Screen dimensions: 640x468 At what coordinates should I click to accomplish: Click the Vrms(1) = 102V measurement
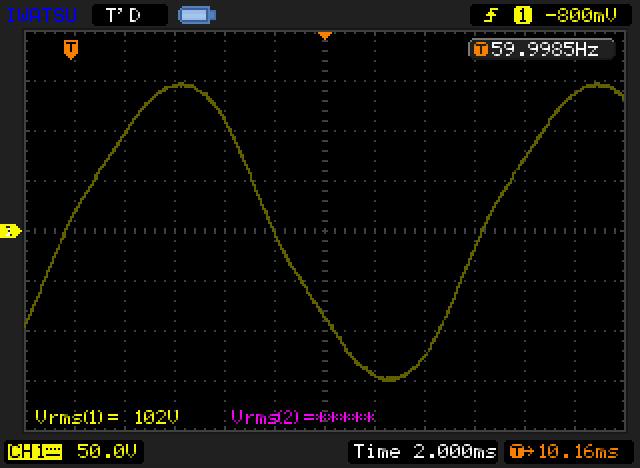[107, 417]
